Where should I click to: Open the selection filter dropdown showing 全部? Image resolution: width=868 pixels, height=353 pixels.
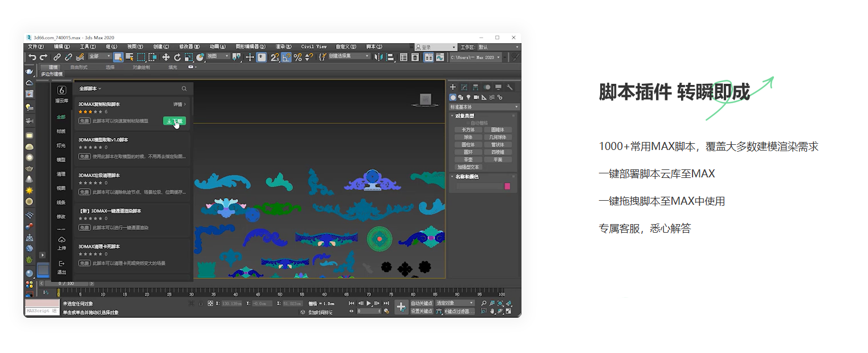tap(99, 56)
